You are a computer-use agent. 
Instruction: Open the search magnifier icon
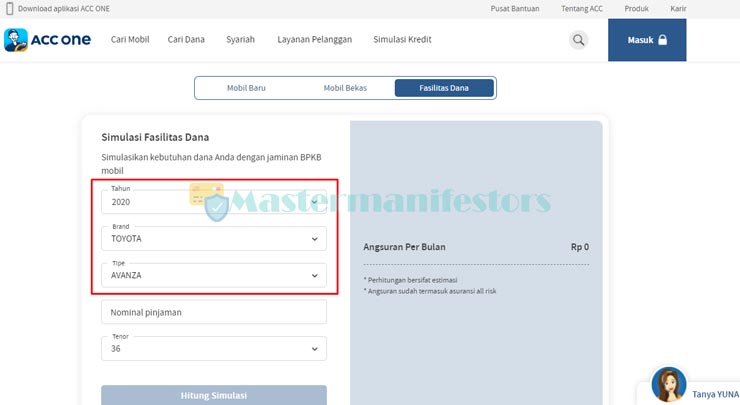[x=578, y=40]
